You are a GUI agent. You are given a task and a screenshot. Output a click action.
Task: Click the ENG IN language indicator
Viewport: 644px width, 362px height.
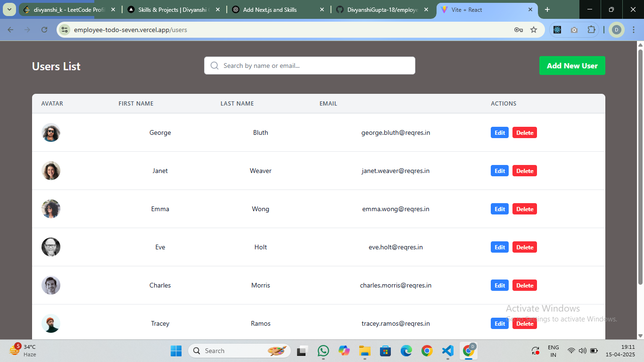tap(553, 351)
